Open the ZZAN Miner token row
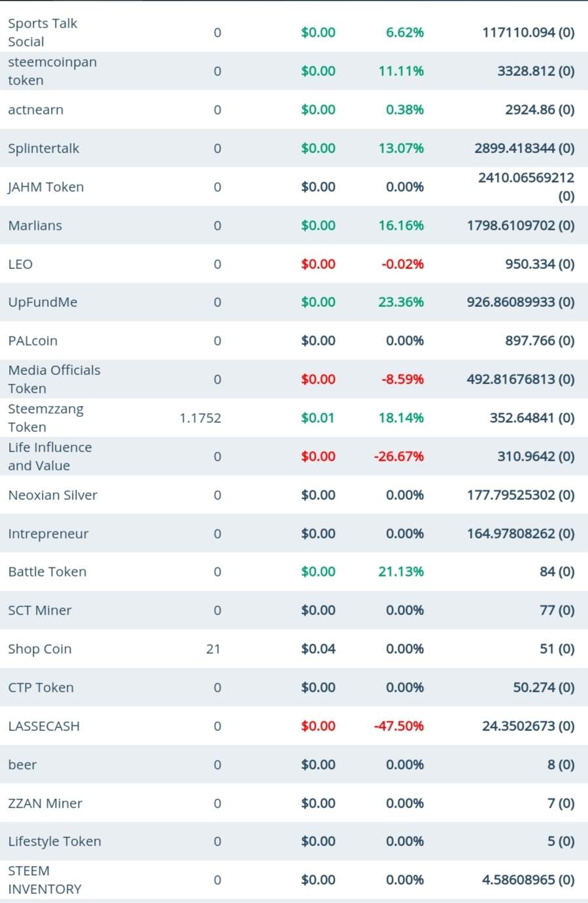This screenshot has height=903, width=588. pos(294,803)
